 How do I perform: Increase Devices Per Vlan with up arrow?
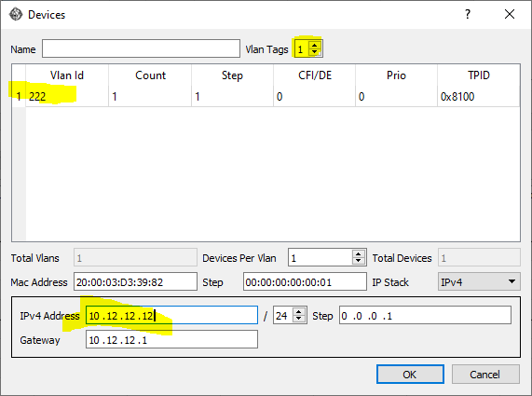click(x=359, y=253)
